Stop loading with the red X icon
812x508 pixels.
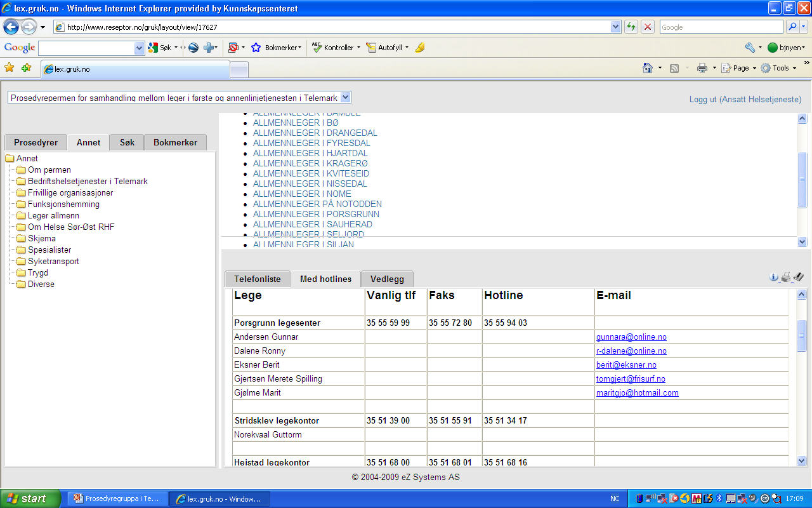tap(648, 27)
